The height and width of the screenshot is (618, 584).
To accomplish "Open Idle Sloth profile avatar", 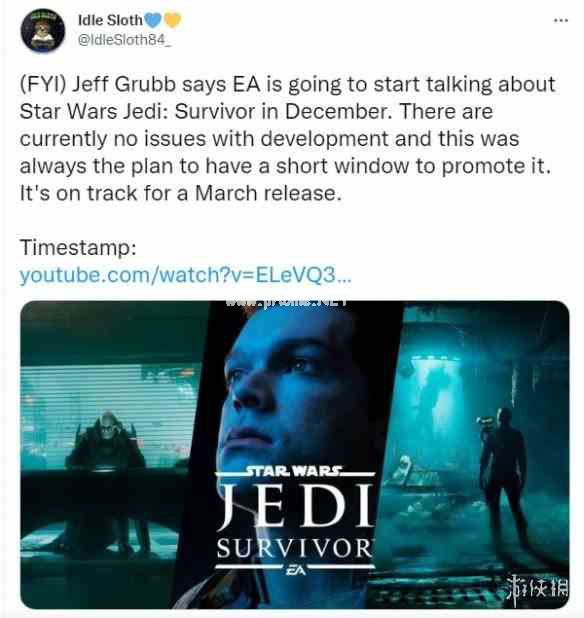I will click(43, 30).
